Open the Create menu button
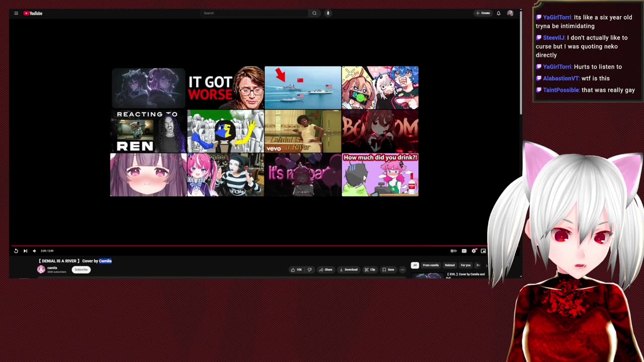This screenshot has width=644, height=362. [x=483, y=13]
